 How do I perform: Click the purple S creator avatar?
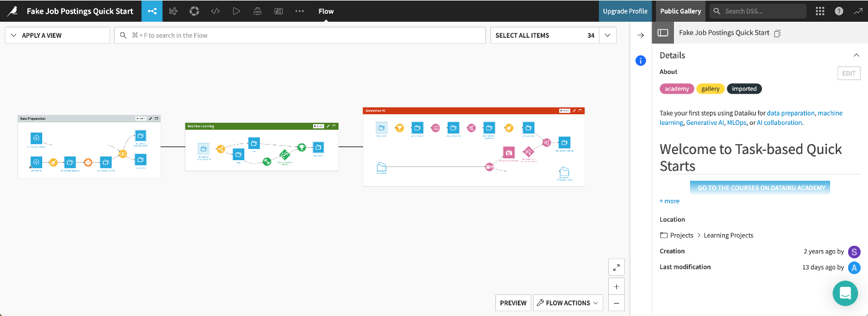tap(854, 251)
